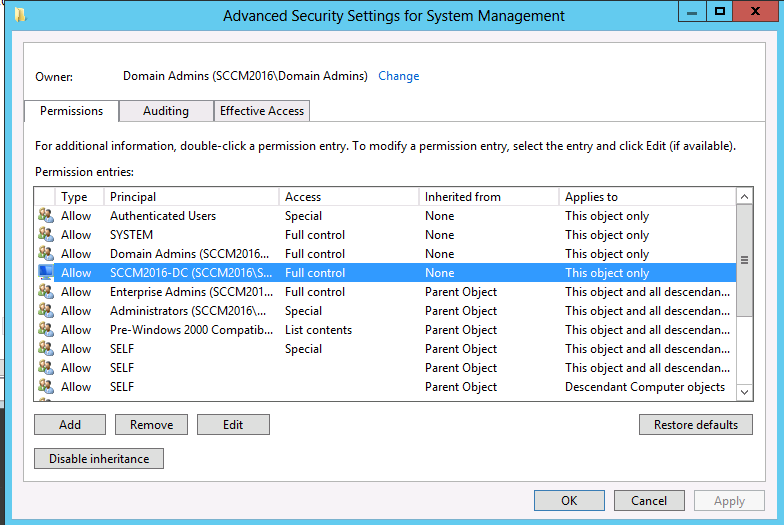Viewport: 784px width, 525px height.
Task: Select the Administrators (SCCM2016\... principal entry
Action: [188, 311]
